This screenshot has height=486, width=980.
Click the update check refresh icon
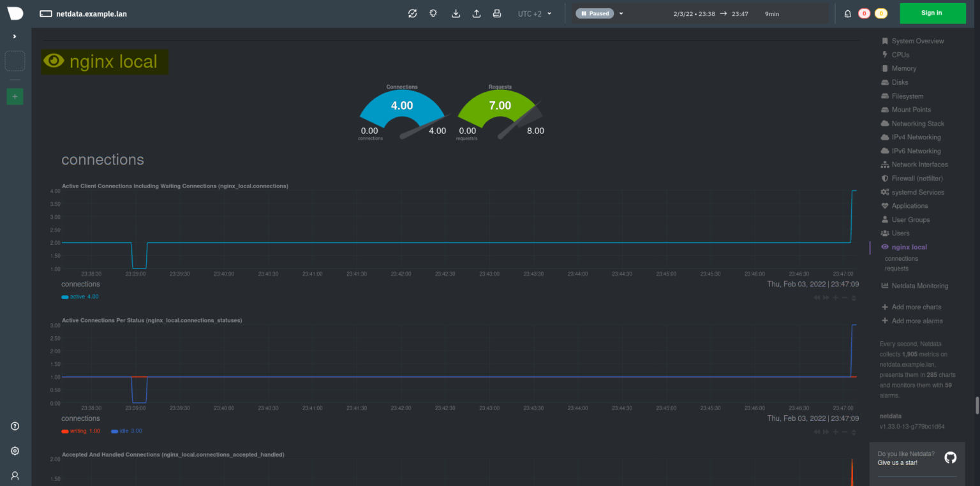pos(412,13)
